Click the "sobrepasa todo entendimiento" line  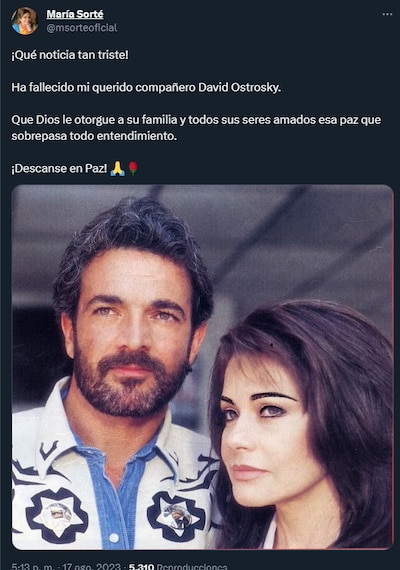(x=94, y=136)
